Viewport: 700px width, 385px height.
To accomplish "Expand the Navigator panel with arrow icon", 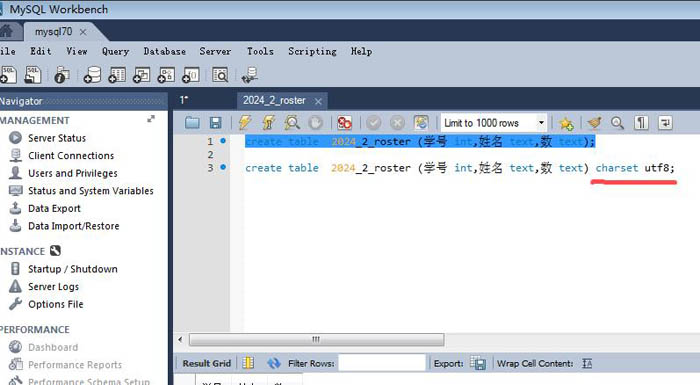I will pyautogui.click(x=151, y=119).
